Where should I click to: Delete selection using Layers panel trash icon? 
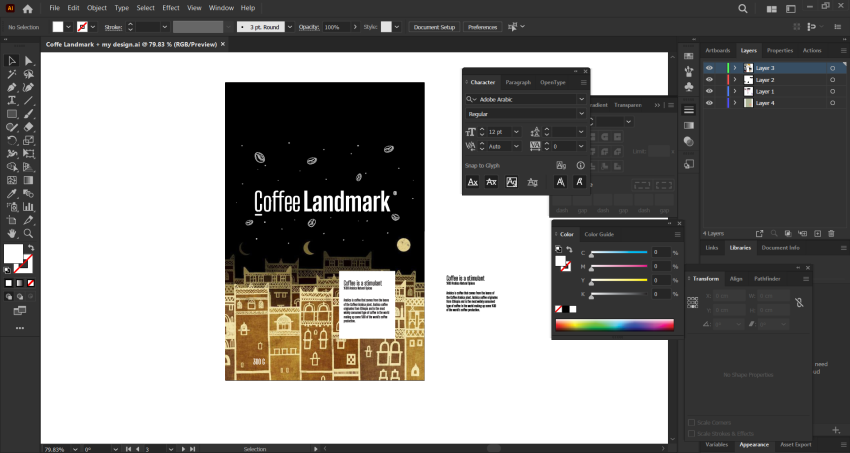point(829,233)
